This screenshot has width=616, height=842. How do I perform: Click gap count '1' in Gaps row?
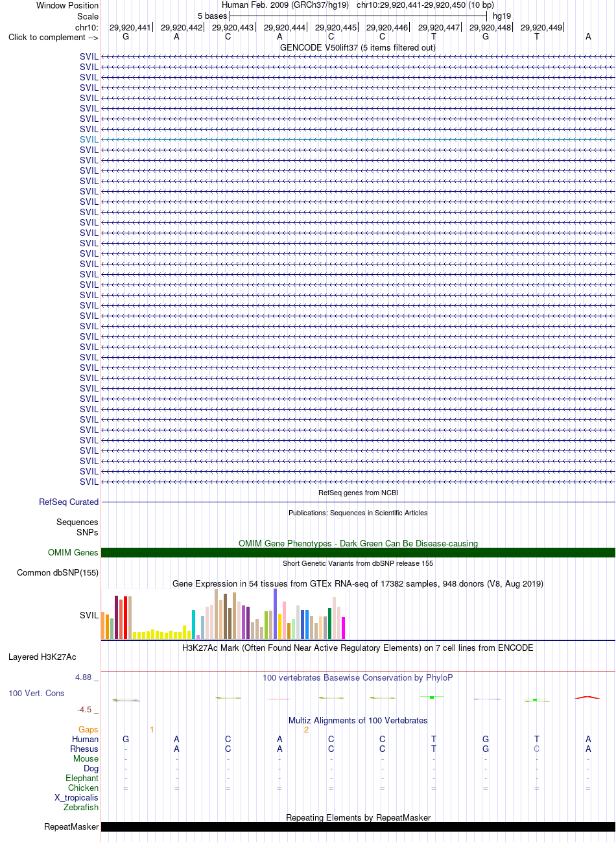click(x=152, y=729)
